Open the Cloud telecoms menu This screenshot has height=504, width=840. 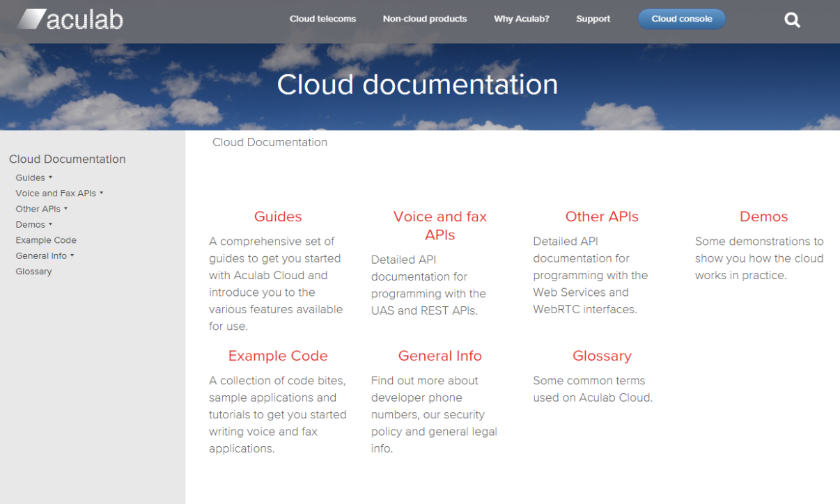[322, 19]
